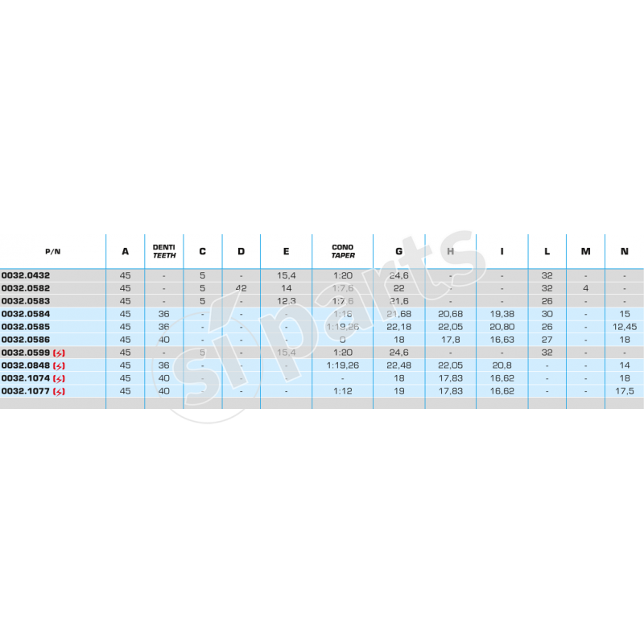Open part number 0032.0432
Image resolution: width=644 pixels, height=644 pixels.
click(x=25, y=275)
